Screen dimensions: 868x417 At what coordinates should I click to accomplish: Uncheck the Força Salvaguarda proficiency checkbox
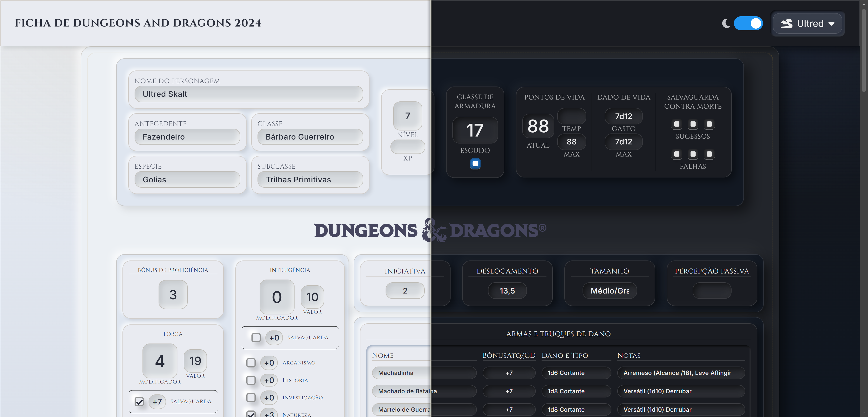(x=139, y=401)
